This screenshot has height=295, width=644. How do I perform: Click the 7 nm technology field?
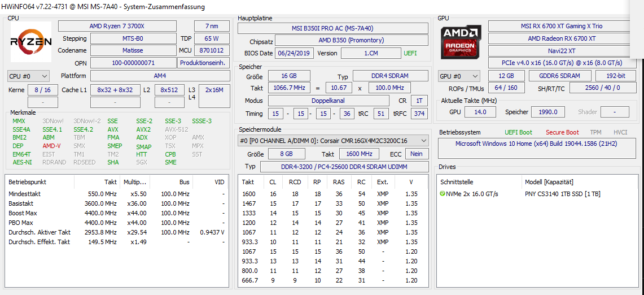(x=212, y=26)
